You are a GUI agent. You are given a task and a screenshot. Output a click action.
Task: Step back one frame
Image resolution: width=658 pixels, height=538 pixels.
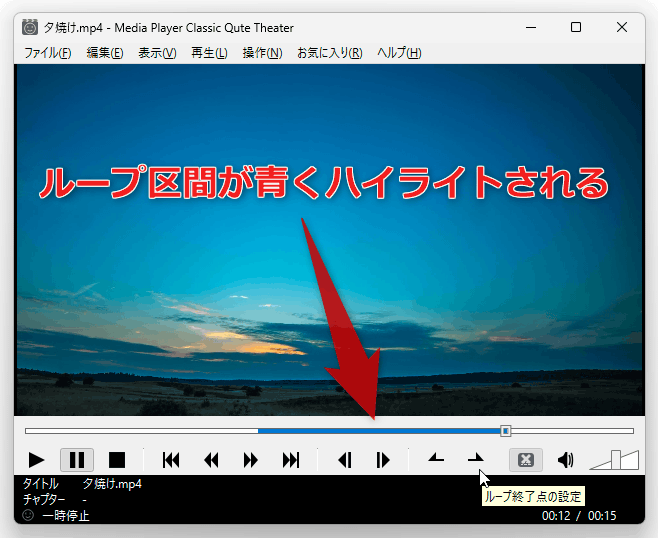point(345,460)
